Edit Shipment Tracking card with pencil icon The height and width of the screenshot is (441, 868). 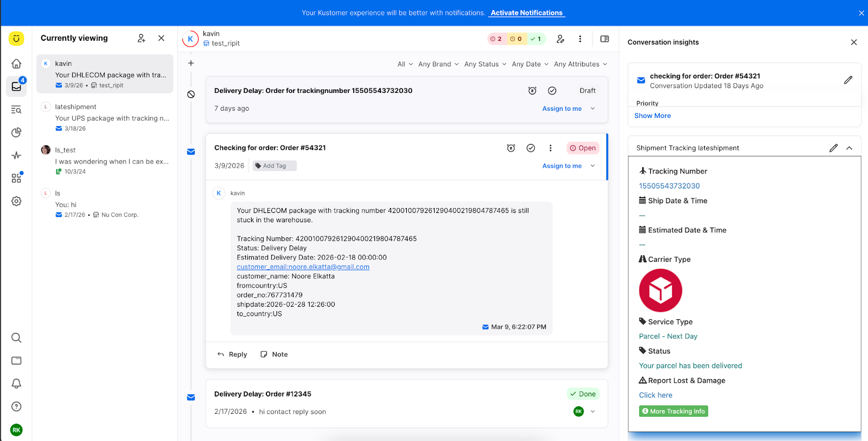[833, 148]
